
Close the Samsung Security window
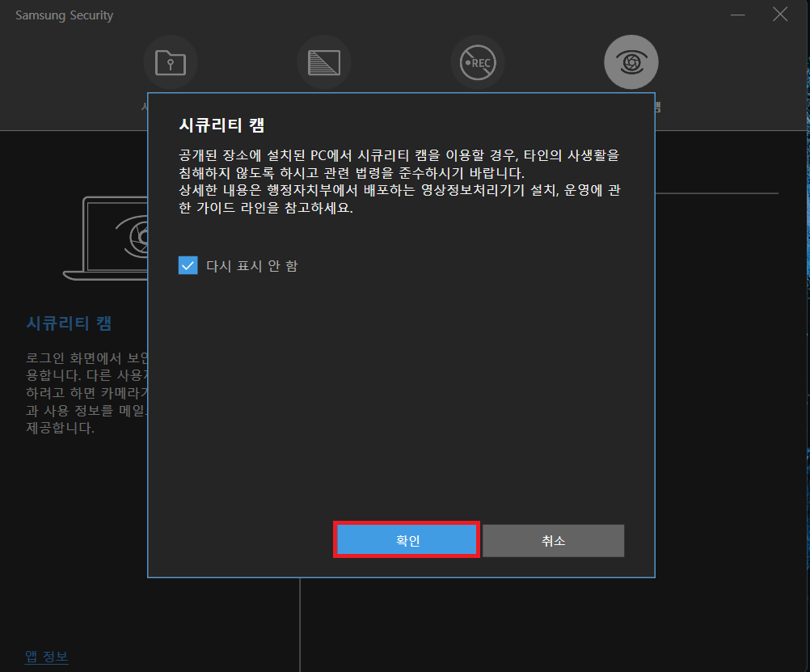[x=780, y=15]
